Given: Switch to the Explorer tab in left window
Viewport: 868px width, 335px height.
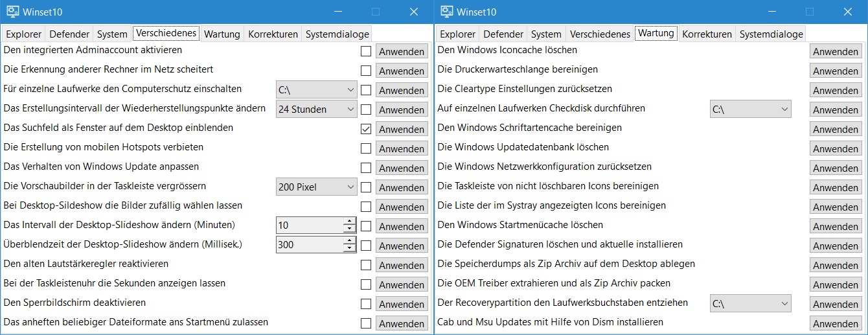Looking at the screenshot, I should (x=24, y=34).
